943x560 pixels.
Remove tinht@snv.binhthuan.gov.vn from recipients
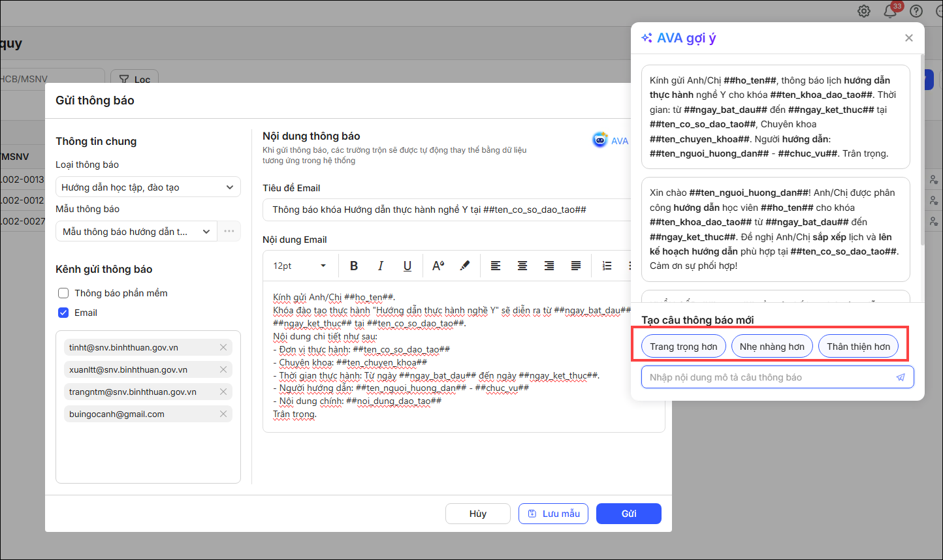[x=223, y=347]
